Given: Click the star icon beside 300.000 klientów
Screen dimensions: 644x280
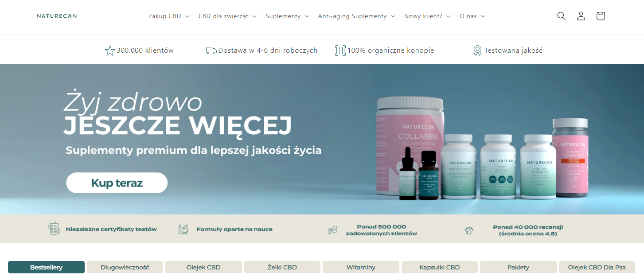Looking at the screenshot, I should 109,51.
